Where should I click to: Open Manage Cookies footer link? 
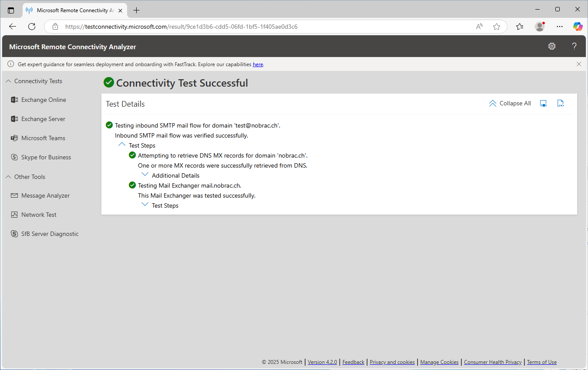click(440, 362)
